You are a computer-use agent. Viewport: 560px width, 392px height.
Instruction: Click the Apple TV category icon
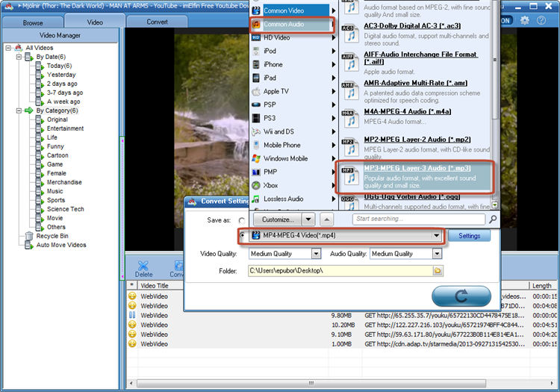coord(256,91)
